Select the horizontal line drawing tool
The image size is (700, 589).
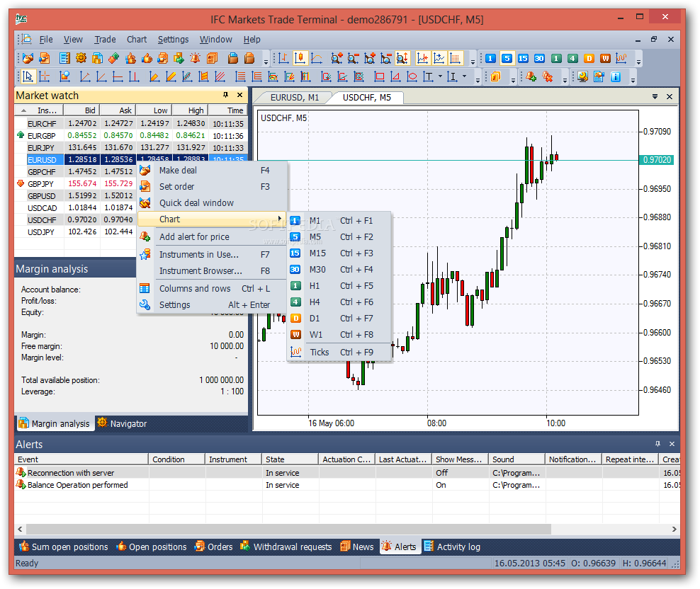pyautogui.click(x=118, y=77)
